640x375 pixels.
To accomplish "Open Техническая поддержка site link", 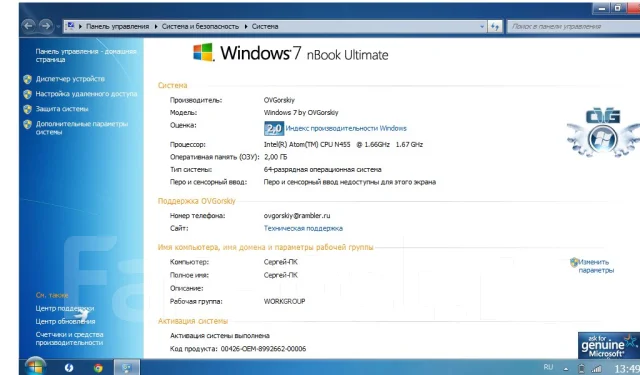I will tap(303, 229).
